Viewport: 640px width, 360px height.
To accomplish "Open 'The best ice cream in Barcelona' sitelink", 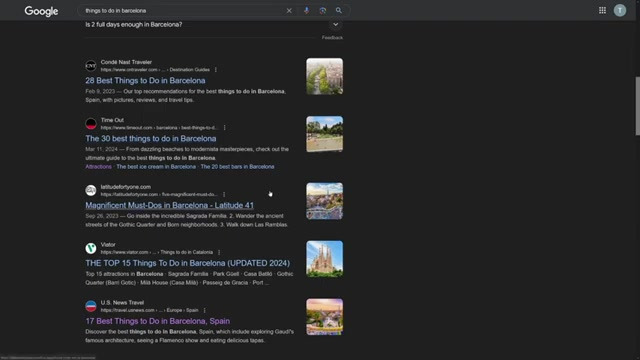I will point(156,167).
